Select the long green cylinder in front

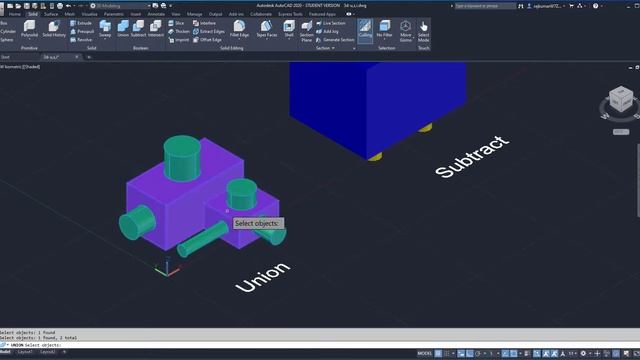pos(203,239)
